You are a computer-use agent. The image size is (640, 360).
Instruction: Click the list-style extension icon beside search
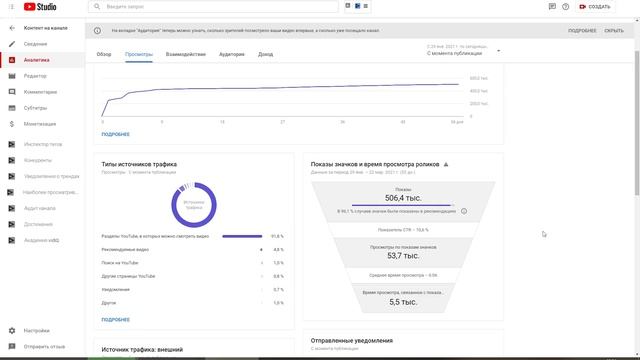366,6
